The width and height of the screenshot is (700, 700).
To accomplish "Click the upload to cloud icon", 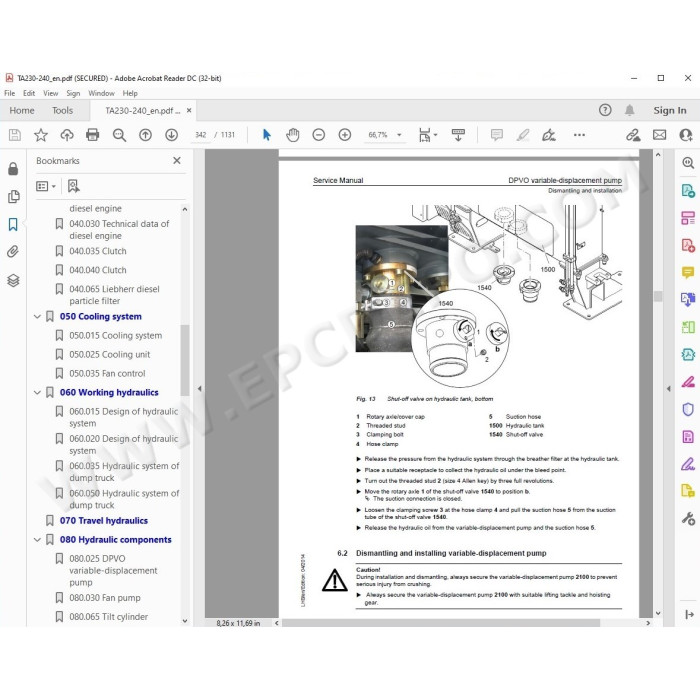I will point(67,135).
